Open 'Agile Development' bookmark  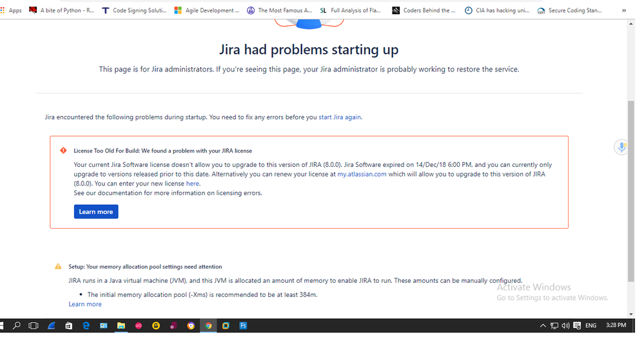[x=207, y=10]
